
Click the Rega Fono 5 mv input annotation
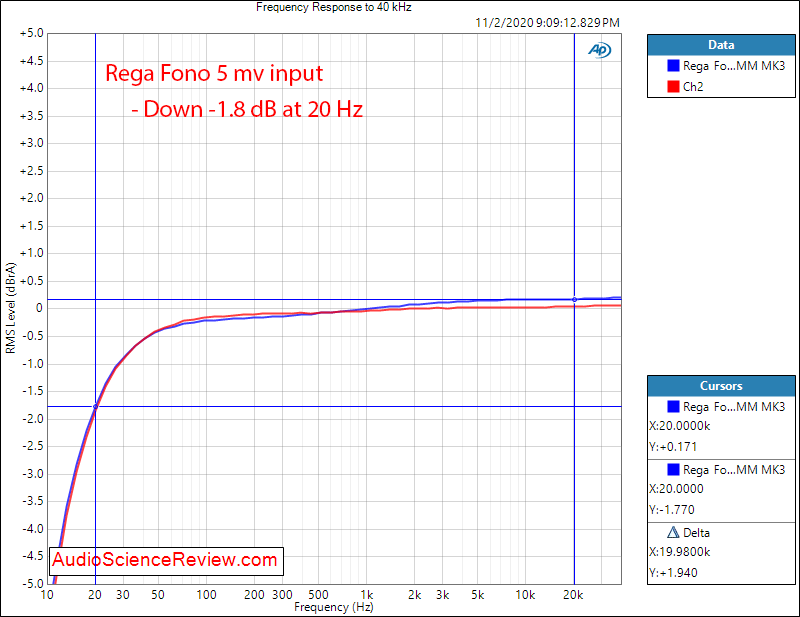click(x=214, y=73)
